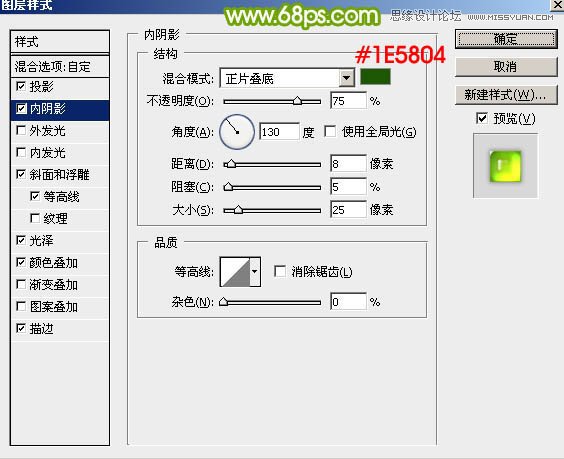This screenshot has height=459, width=564.
Task: Click the distance field showing 8
Action: 348,164
